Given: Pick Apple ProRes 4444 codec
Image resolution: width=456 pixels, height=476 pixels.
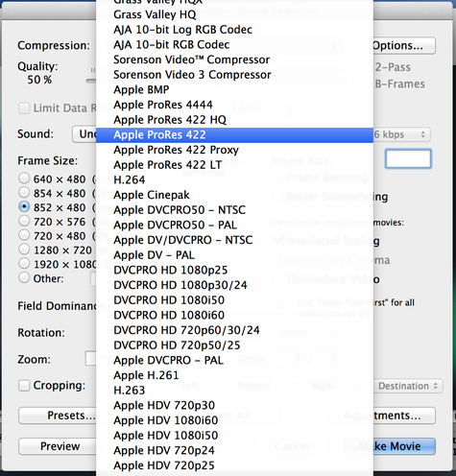Looking at the screenshot, I should click(234, 105).
